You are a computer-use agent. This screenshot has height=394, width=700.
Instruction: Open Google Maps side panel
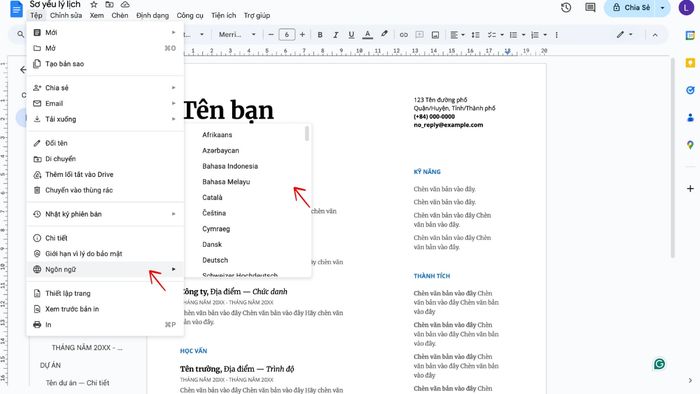click(x=690, y=145)
